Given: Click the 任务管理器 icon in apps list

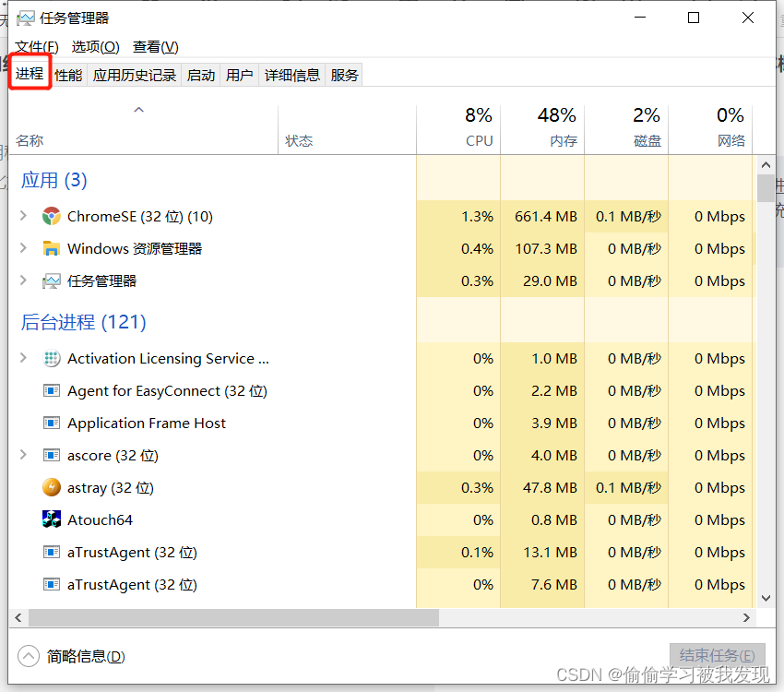Looking at the screenshot, I should 52,281.
